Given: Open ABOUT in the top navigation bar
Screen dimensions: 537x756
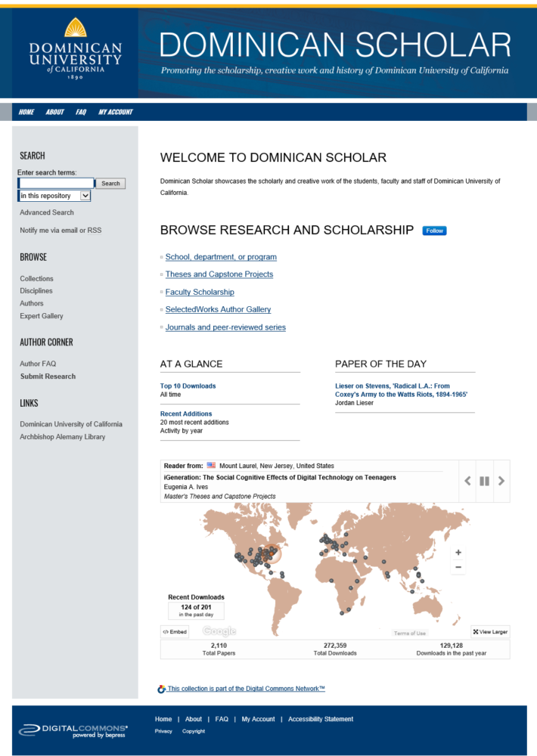Looking at the screenshot, I should point(54,112).
